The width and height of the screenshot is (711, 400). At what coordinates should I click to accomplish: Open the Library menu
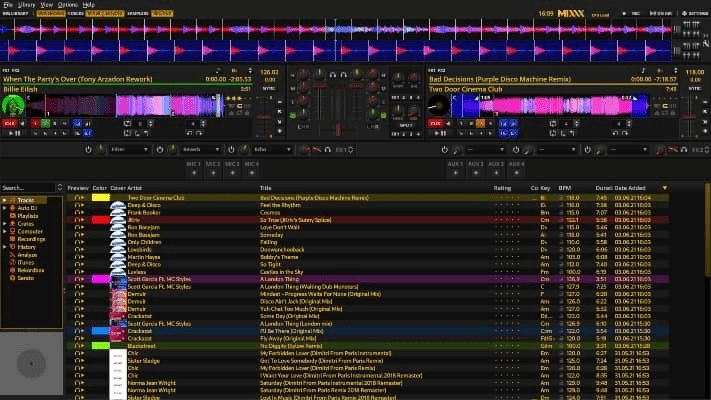point(26,5)
